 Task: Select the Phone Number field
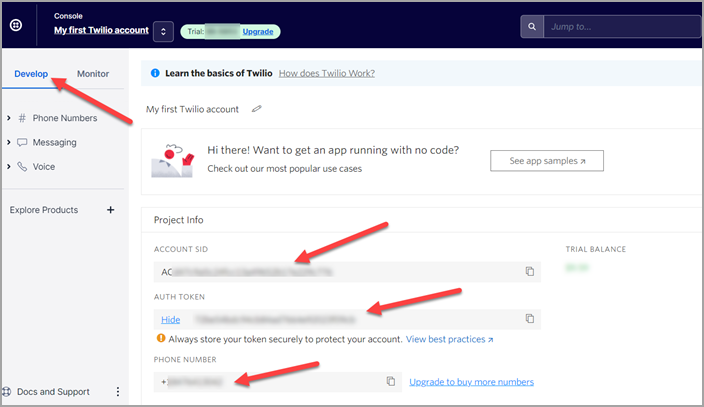[x=277, y=382]
